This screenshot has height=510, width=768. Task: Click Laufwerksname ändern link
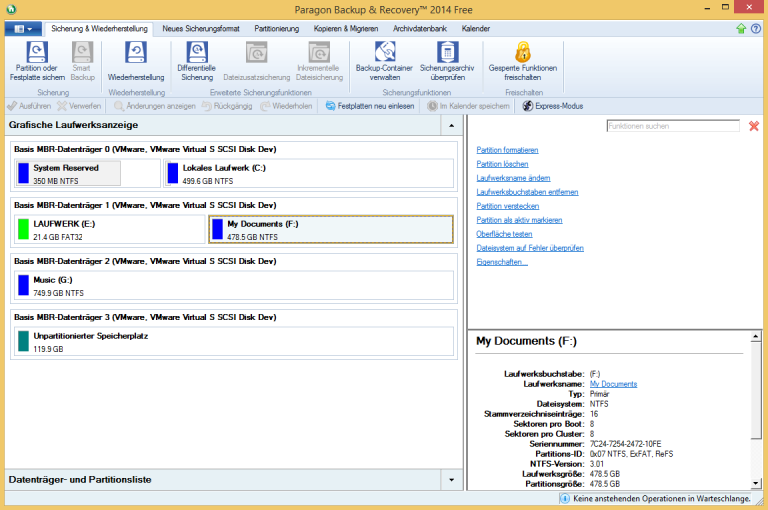[x=513, y=178]
